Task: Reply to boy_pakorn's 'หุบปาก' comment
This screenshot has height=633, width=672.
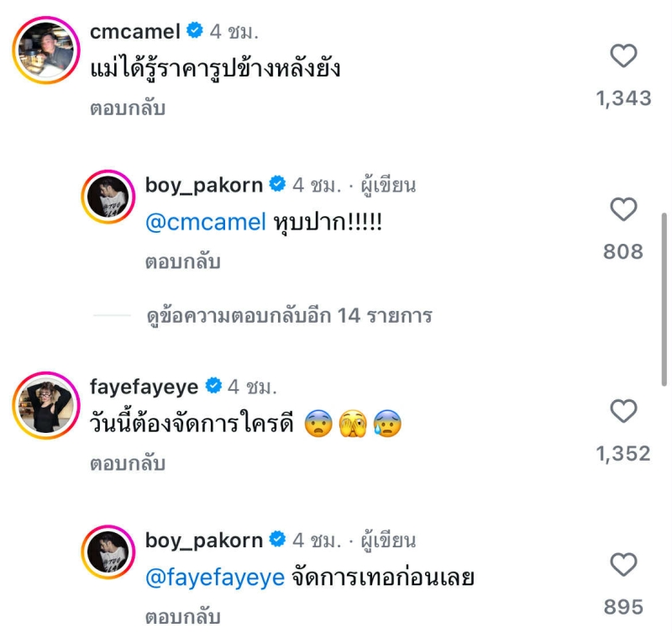Action: pyautogui.click(x=182, y=261)
